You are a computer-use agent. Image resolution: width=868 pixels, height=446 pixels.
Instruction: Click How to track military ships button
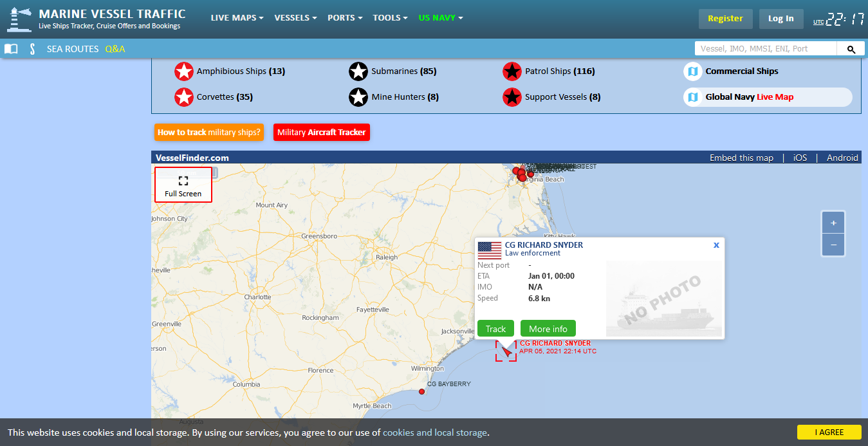209,132
